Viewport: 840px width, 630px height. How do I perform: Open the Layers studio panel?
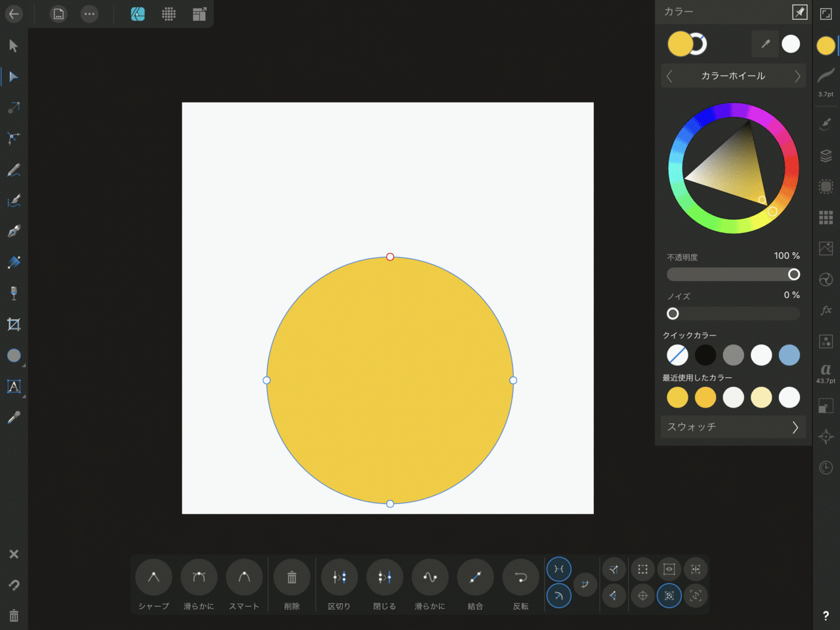826,156
